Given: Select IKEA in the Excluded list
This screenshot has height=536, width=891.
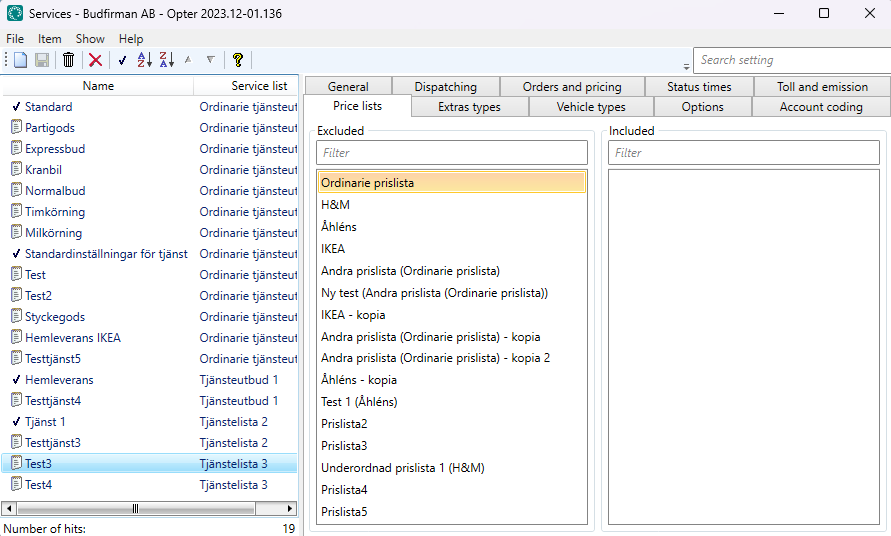Looking at the screenshot, I should (x=333, y=249).
